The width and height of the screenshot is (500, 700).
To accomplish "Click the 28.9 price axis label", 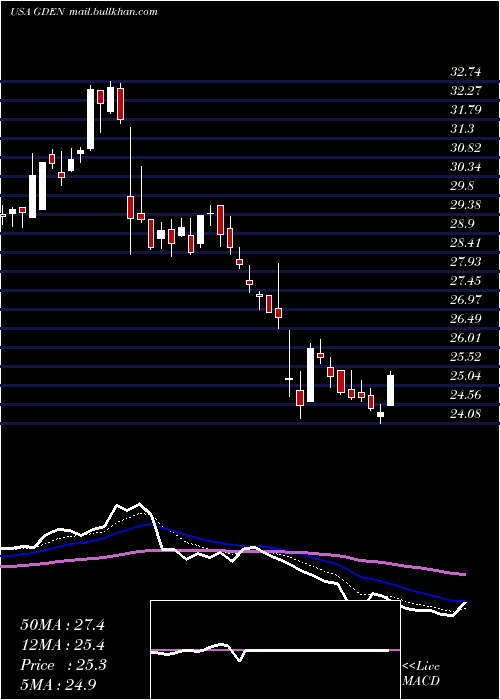I will [462, 225].
